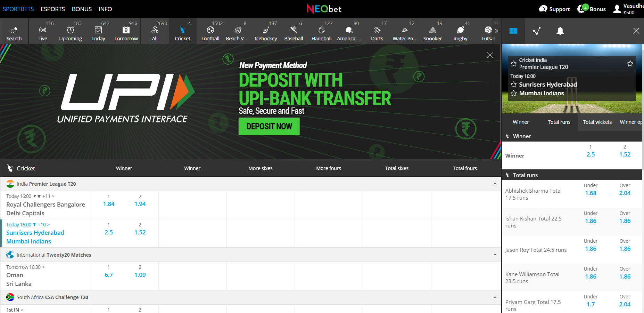Image resolution: width=644 pixels, height=313 pixels.
Task: Open the notifications bell panel
Action: coord(560,31)
